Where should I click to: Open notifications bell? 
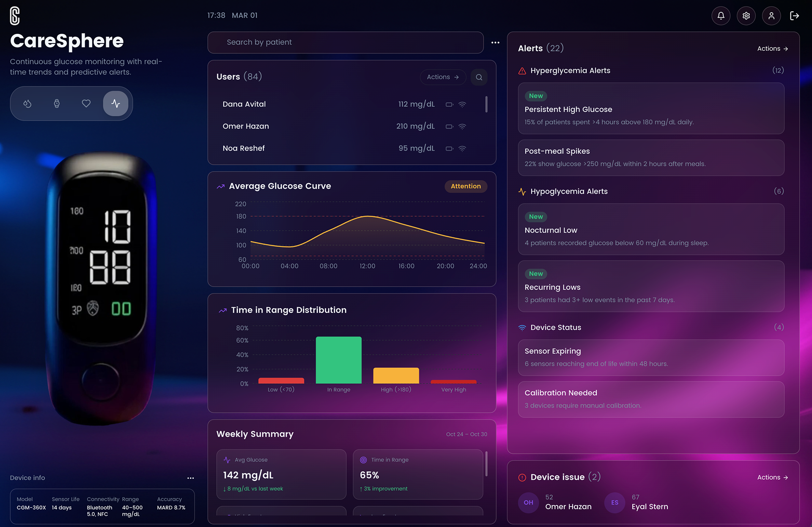point(721,16)
